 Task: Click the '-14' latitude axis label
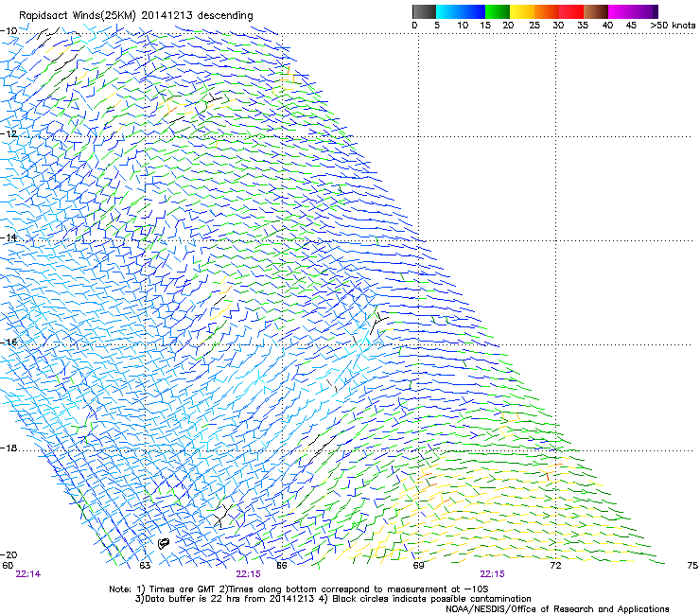(9, 237)
